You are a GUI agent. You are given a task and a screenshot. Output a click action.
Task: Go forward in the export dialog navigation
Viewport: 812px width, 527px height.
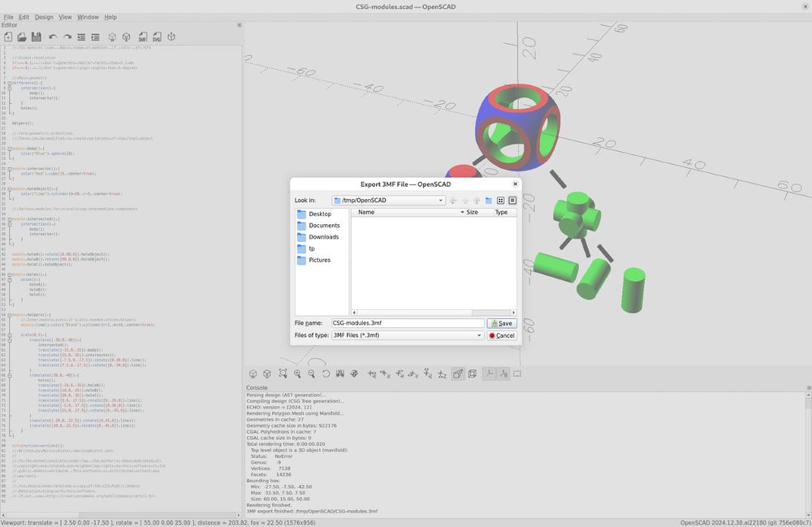point(465,201)
